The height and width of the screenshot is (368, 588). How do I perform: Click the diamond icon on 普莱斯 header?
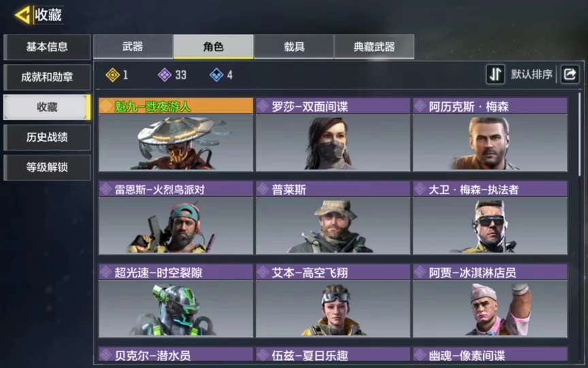[263, 189]
